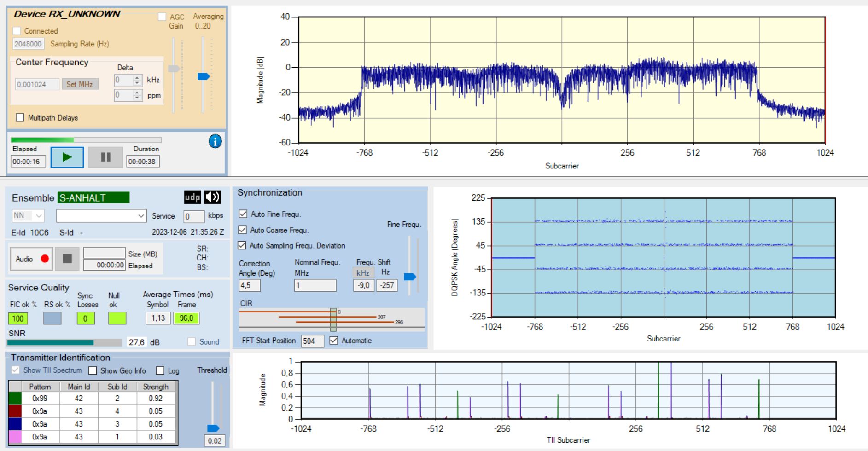Select the Main Id column header
The height and width of the screenshot is (451, 868).
[79, 387]
